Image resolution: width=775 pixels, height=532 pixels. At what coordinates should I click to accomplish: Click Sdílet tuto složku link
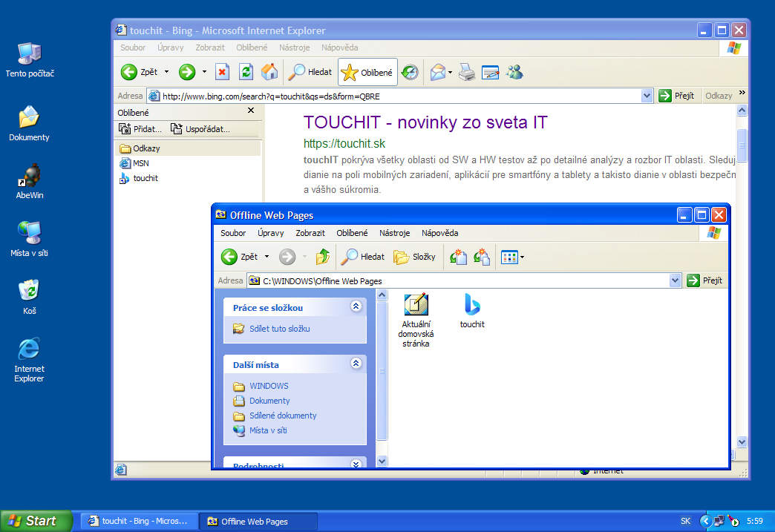279,329
